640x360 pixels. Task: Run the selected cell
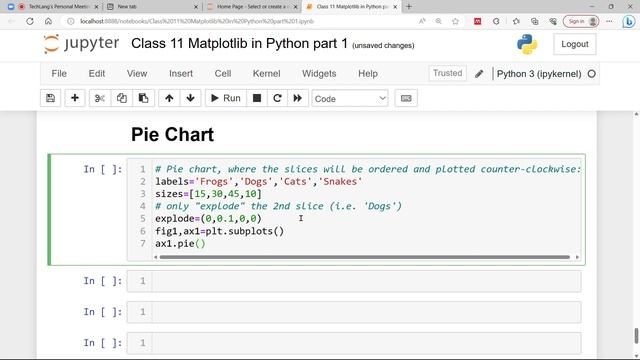point(226,98)
